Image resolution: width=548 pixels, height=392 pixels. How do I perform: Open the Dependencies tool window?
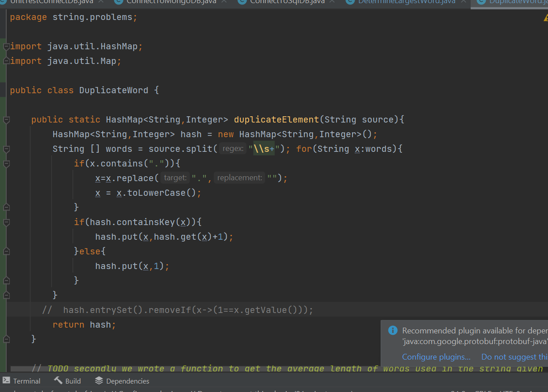click(x=127, y=380)
